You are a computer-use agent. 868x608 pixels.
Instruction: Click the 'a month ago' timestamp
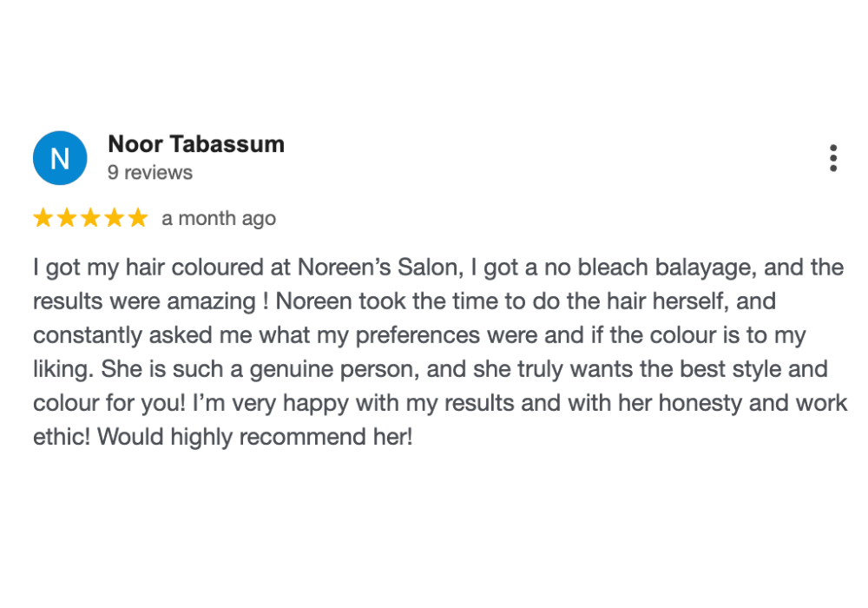coord(219,219)
